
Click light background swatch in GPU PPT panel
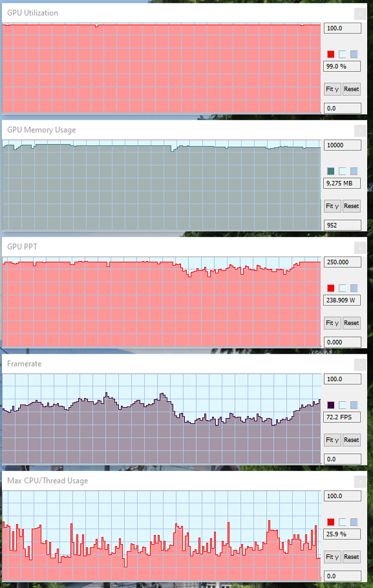pos(342,288)
